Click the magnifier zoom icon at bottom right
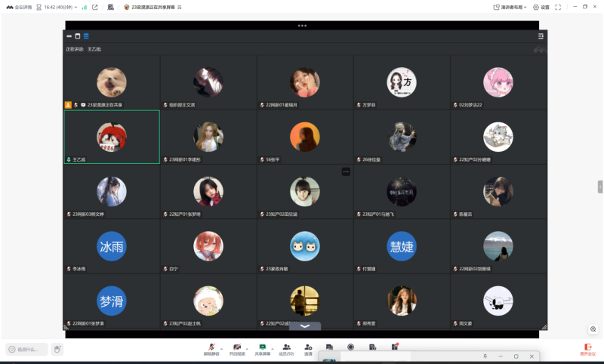The width and height of the screenshot is (604, 364). (593, 329)
